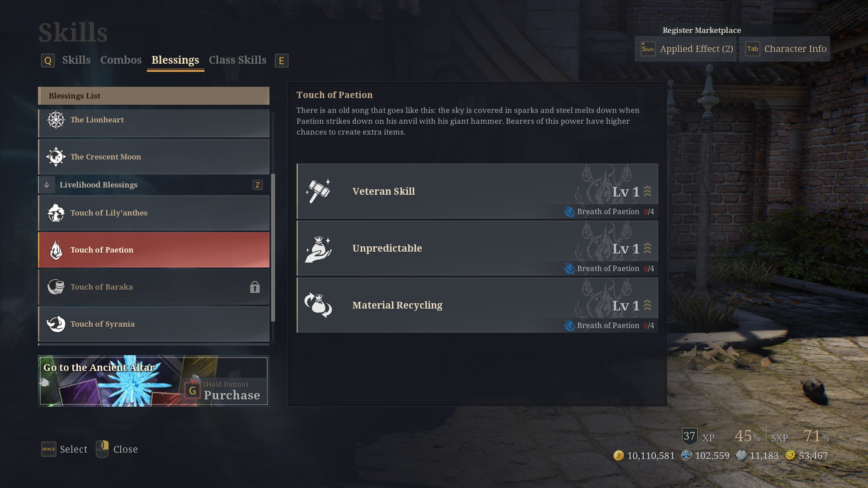Toggle Livelihood Blessings with the Z key button
868x488 pixels.
[x=258, y=185]
